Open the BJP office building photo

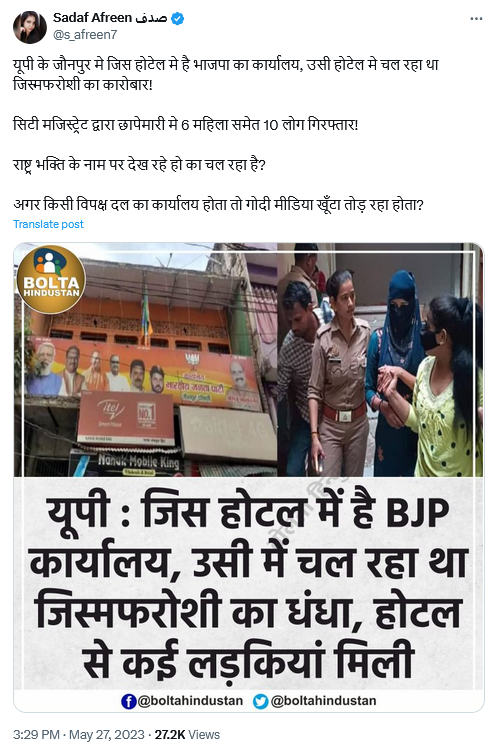tap(146, 360)
